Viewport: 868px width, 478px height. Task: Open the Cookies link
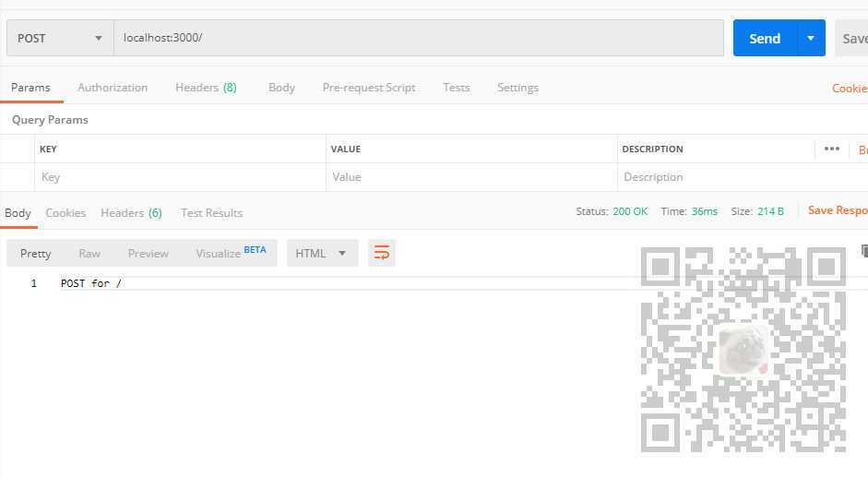pyautogui.click(x=850, y=88)
